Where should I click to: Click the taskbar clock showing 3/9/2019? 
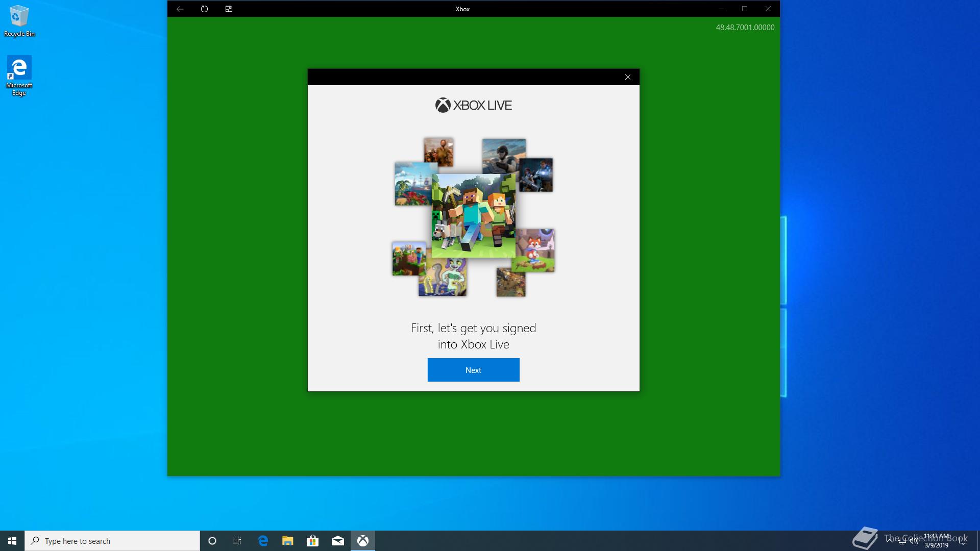click(x=937, y=541)
